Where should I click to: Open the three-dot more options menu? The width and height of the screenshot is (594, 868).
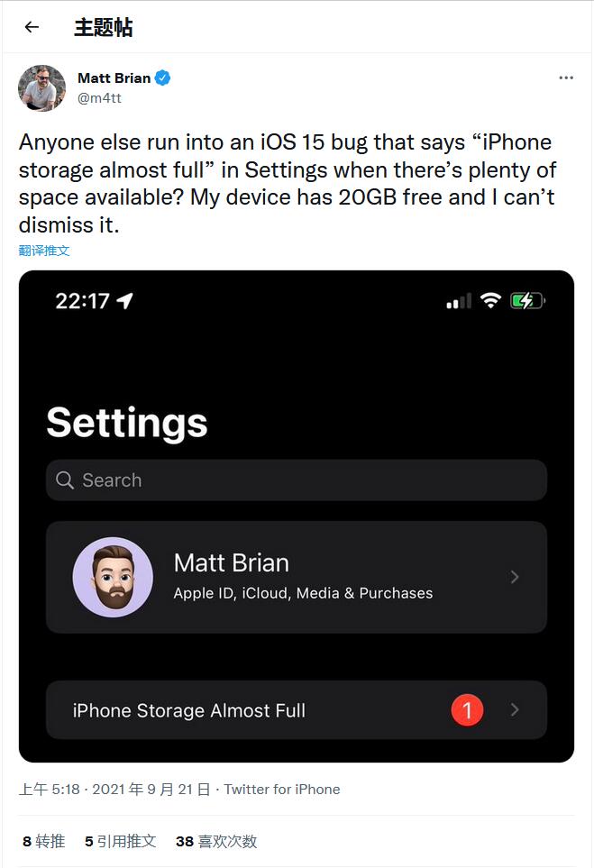(x=566, y=78)
